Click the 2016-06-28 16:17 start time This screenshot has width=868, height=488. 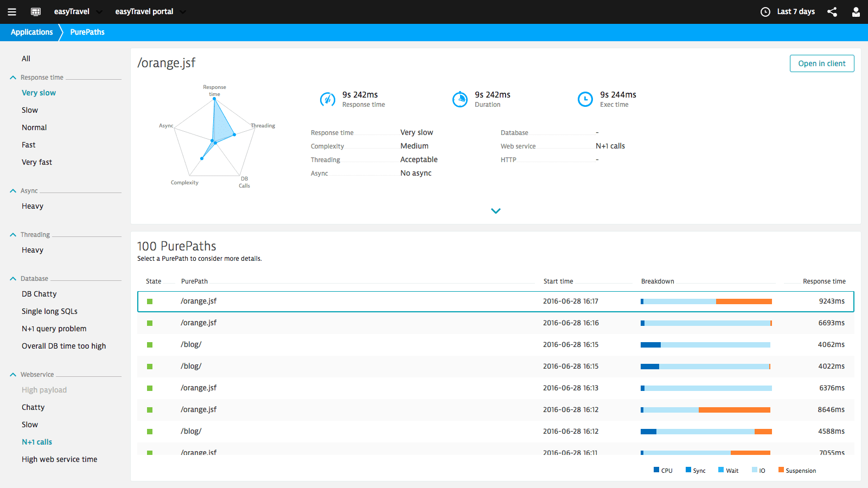571,301
